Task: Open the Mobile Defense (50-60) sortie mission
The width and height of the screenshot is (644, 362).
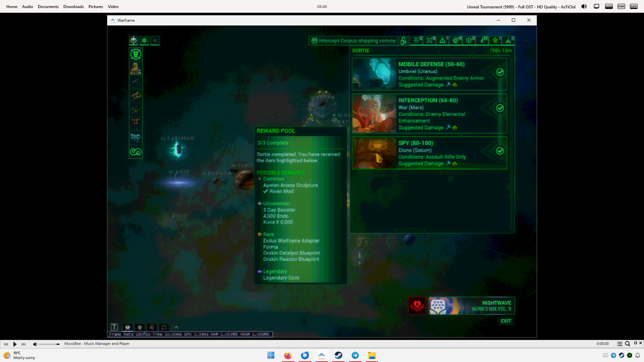Action: tap(429, 74)
